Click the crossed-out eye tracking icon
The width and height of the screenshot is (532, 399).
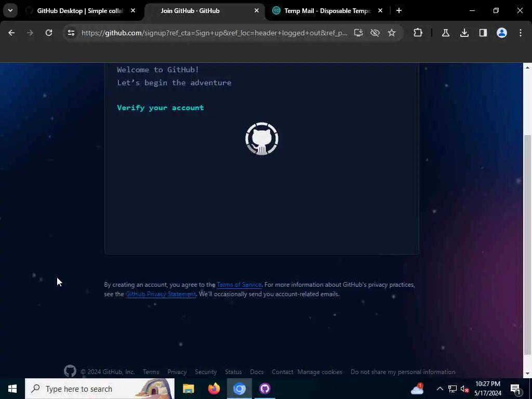[x=375, y=33]
